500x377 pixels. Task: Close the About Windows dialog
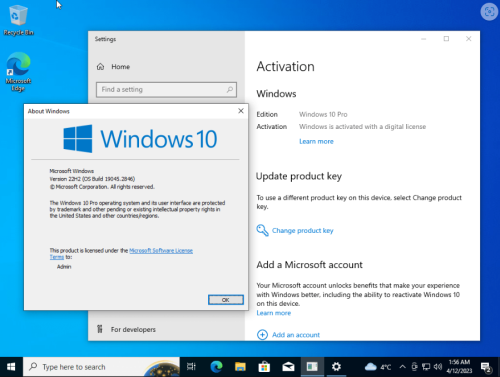[241, 111]
